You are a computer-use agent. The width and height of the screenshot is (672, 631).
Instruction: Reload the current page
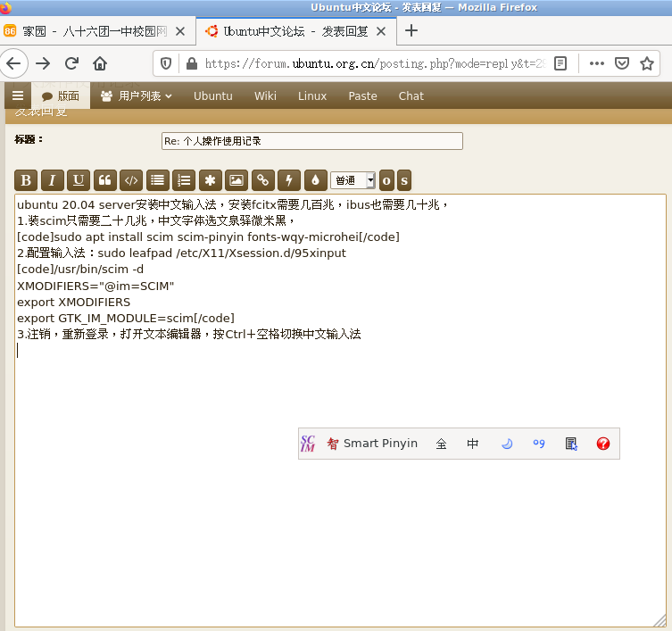[71, 64]
